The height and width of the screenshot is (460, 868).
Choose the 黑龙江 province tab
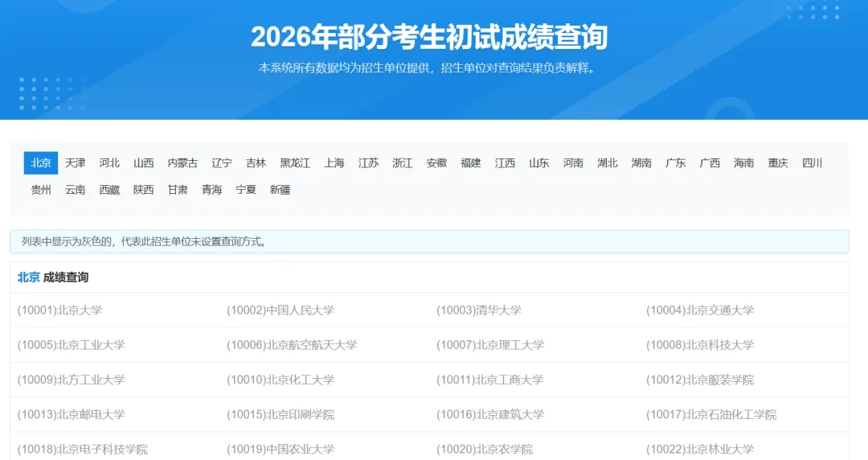click(295, 163)
